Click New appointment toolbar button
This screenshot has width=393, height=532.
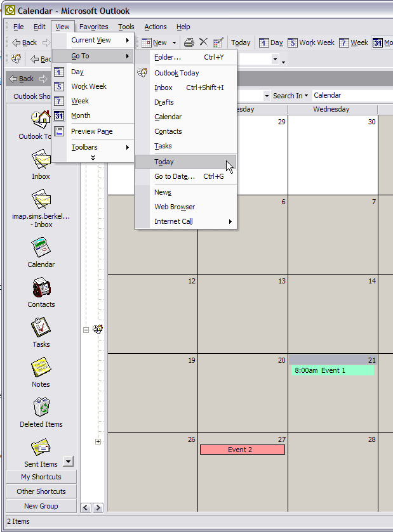[x=154, y=42]
